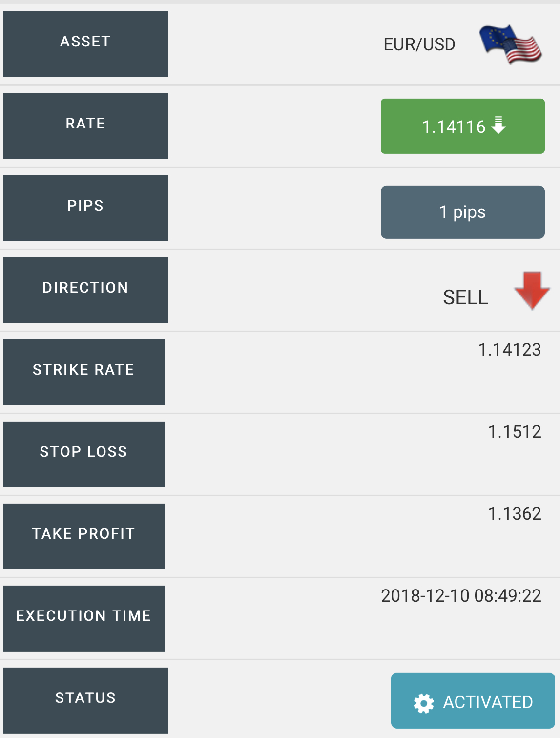Click the green 1.14116 rate button
Image resolution: width=560 pixels, height=738 pixels.
point(463,127)
